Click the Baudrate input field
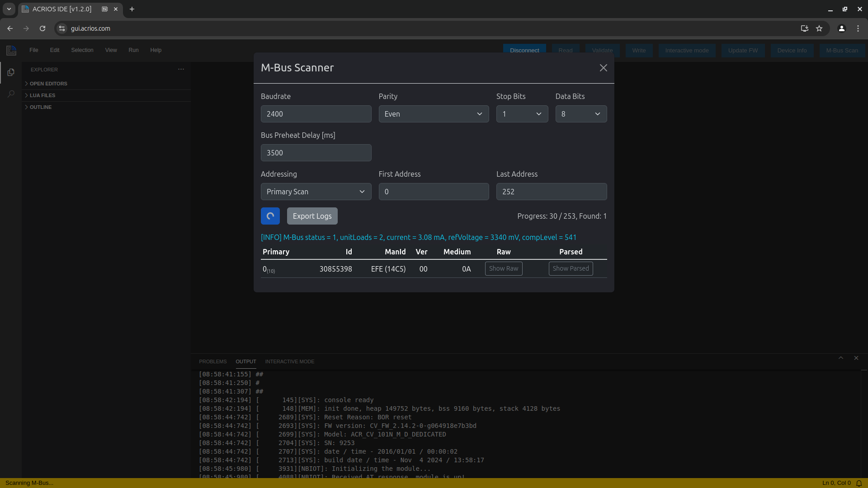This screenshot has width=868, height=488. tap(316, 114)
